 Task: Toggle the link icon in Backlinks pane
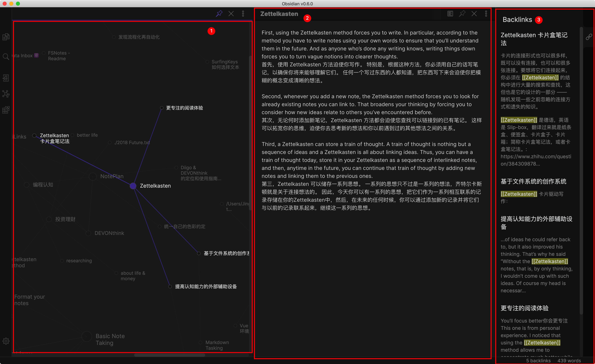click(x=589, y=37)
